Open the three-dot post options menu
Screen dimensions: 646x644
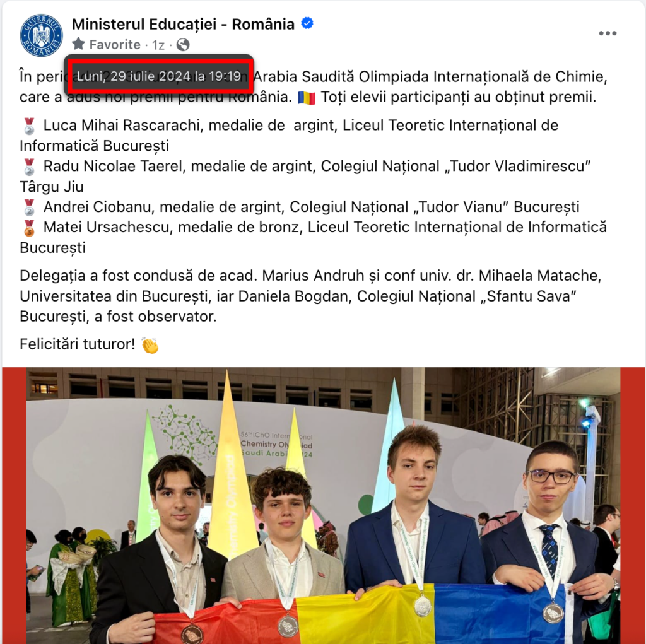(608, 33)
